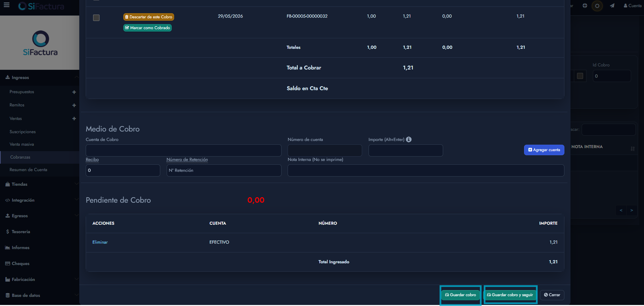The width and height of the screenshot is (644, 306).
Task: Toggle the hamburger menu icon
Action: [6, 5]
